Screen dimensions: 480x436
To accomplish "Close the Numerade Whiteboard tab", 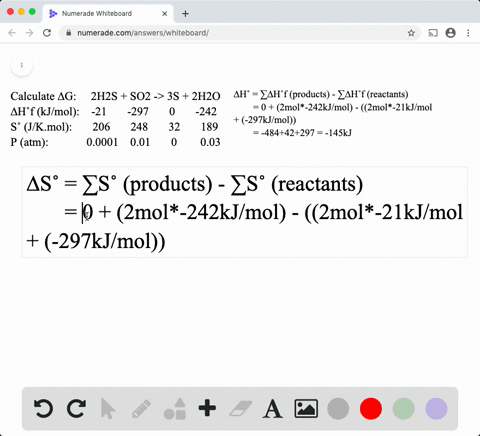I will point(165,14).
